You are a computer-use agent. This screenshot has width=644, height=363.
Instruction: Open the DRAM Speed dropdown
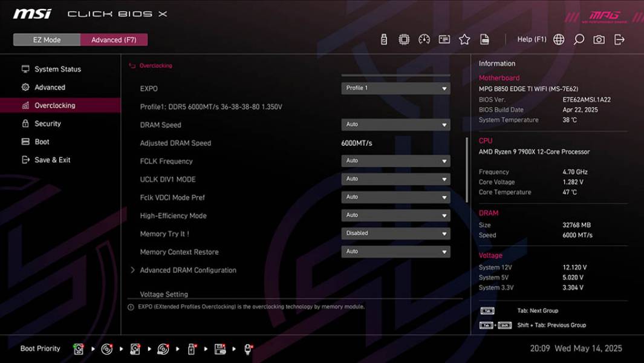pyautogui.click(x=395, y=125)
